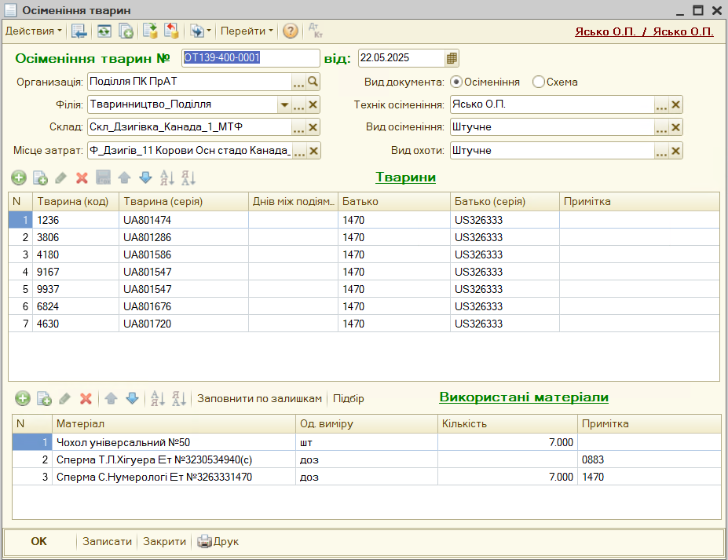The width and height of the screenshot is (728, 560).
Task: Delete row with red X in Тварини toolbar
Action: (x=82, y=178)
